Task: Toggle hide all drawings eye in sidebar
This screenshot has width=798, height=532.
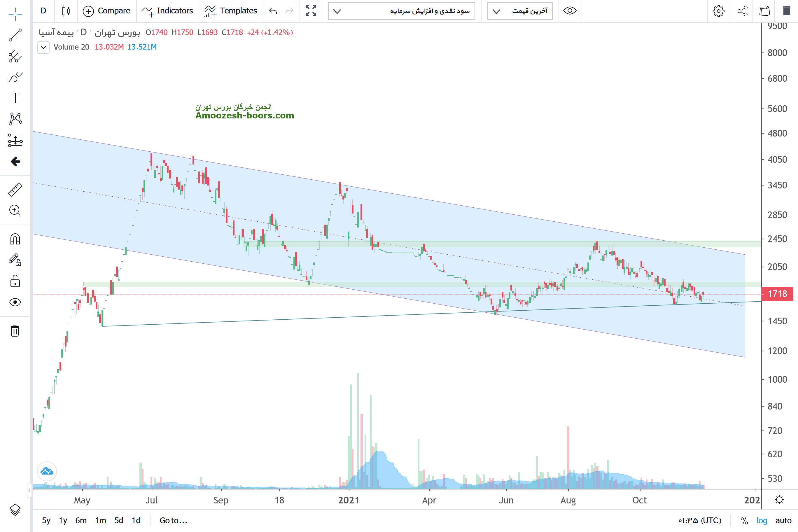Action: (15, 302)
